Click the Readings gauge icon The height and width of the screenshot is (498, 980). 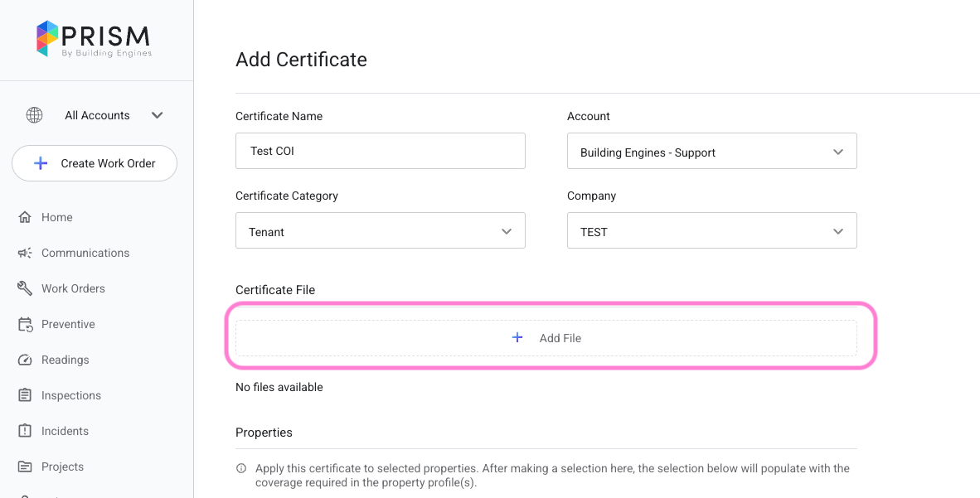click(x=25, y=360)
